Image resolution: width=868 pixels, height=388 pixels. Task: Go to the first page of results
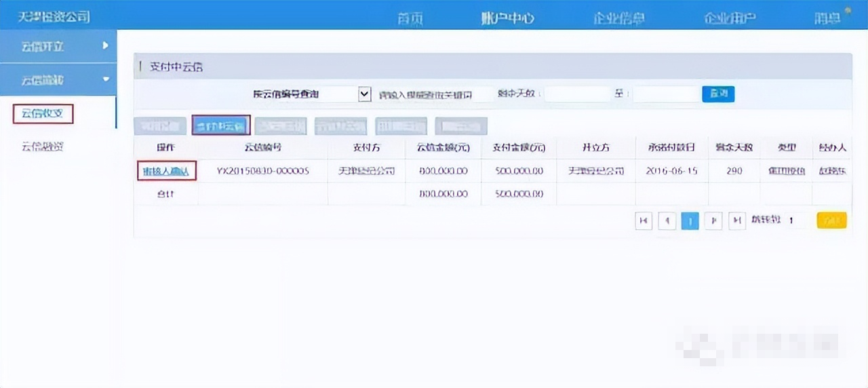[x=644, y=220]
